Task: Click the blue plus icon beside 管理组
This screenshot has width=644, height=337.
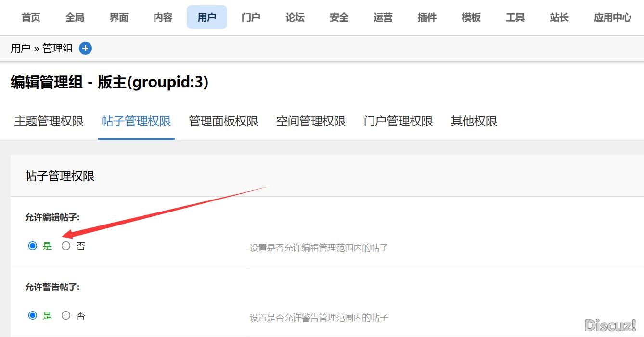Action: pyautogui.click(x=85, y=49)
